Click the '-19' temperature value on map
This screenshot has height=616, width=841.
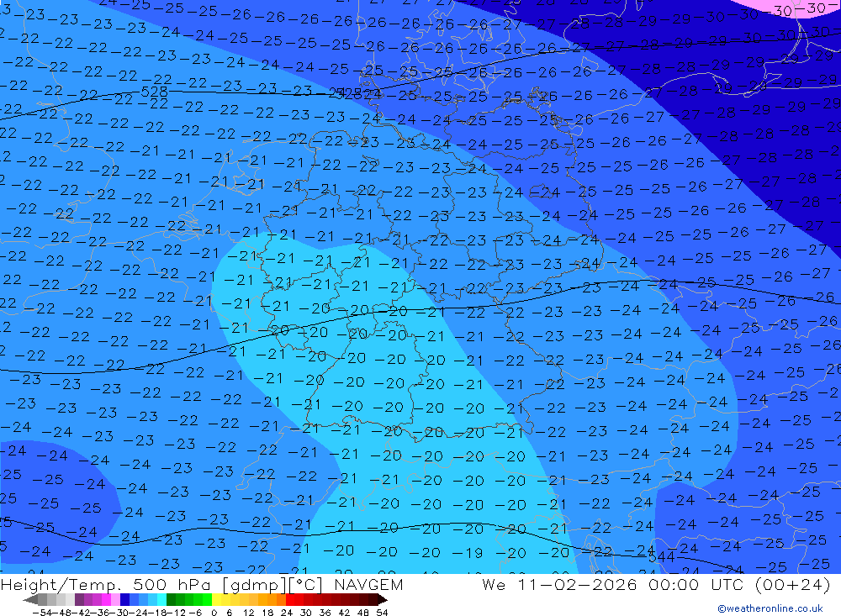pyautogui.click(x=467, y=553)
